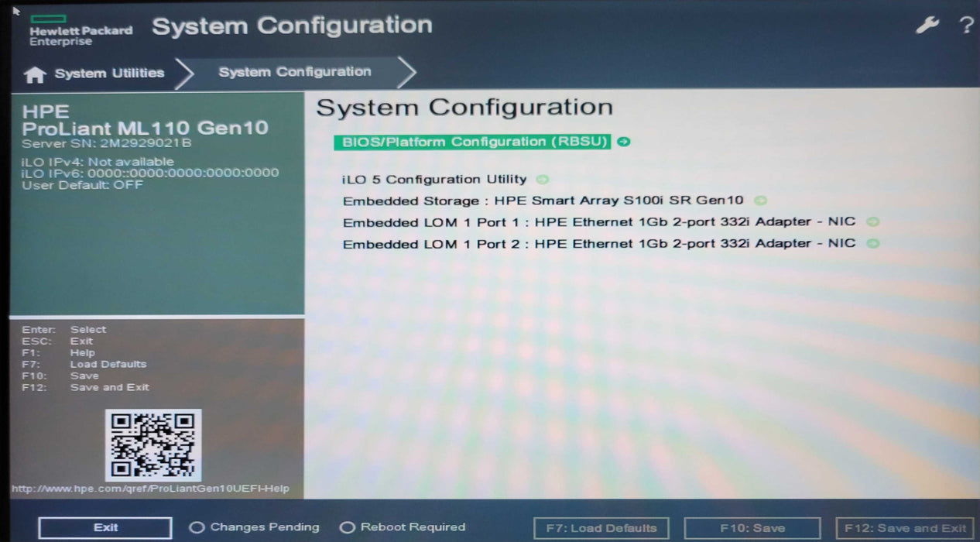Click the ProLiant ML110 Gen10 model name
980x542 pixels.
click(146, 128)
